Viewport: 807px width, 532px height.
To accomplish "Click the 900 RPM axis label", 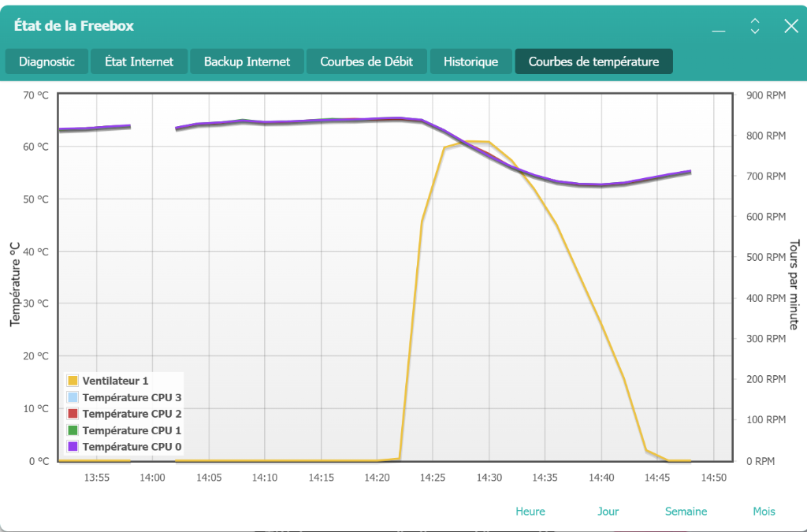I will click(x=766, y=95).
